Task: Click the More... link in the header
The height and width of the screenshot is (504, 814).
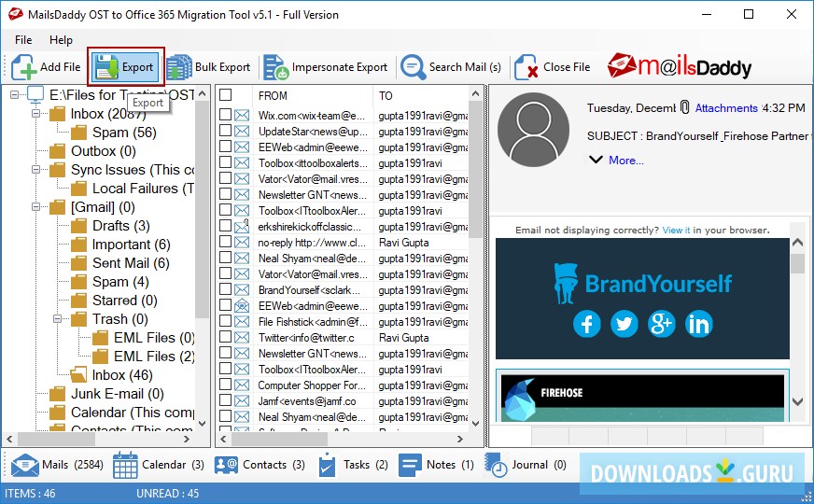Action: point(626,161)
